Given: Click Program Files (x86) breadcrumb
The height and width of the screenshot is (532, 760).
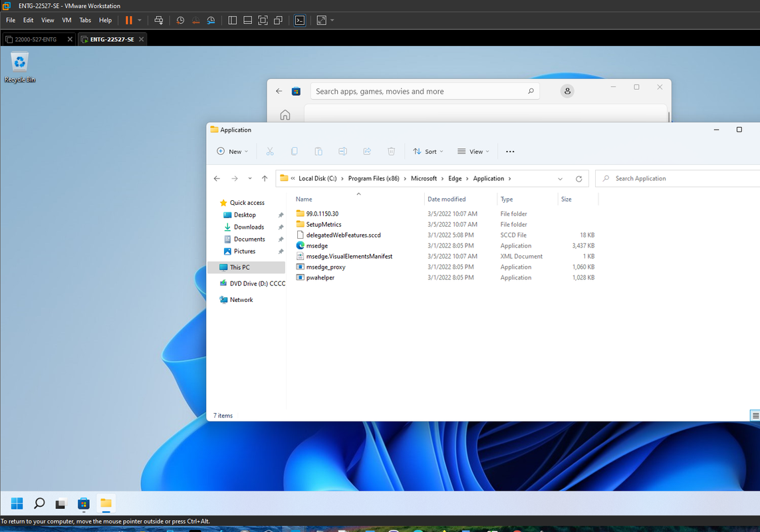Looking at the screenshot, I should click(374, 178).
